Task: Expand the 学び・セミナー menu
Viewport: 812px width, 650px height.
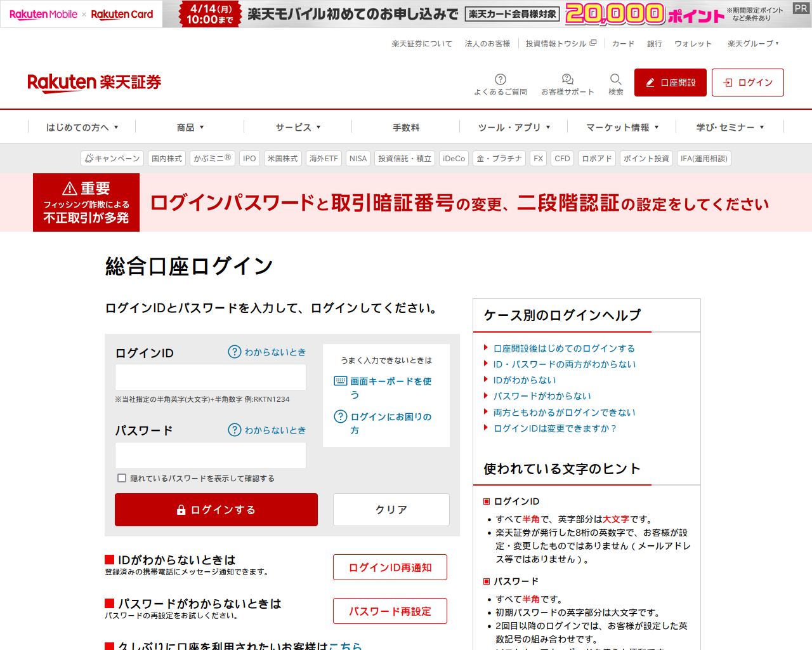Action: [x=730, y=127]
